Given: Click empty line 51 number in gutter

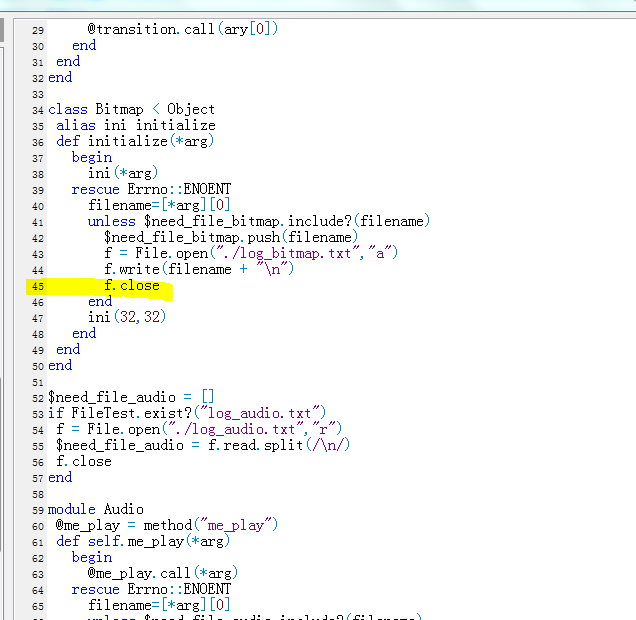Looking at the screenshot, I should click(38, 382).
